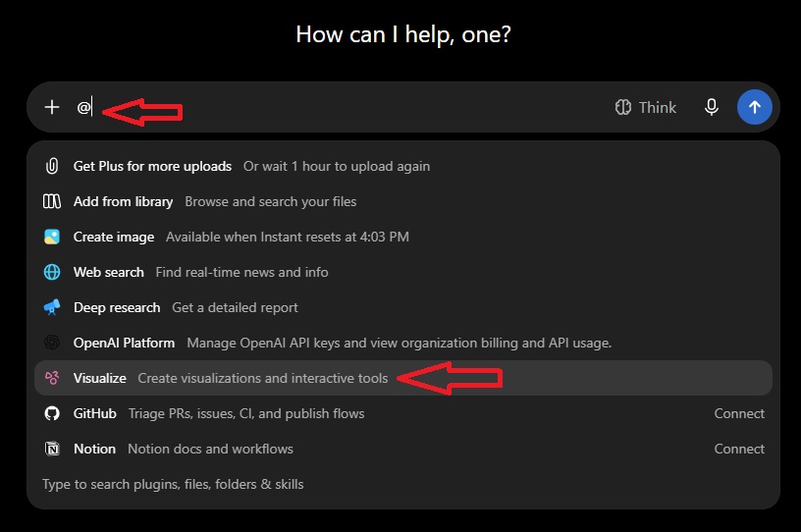This screenshot has height=532, width=801.
Task: Click 'Available when Instant resets at 4:03 PM'
Action: pyautogui.click(x=287, y=237)
